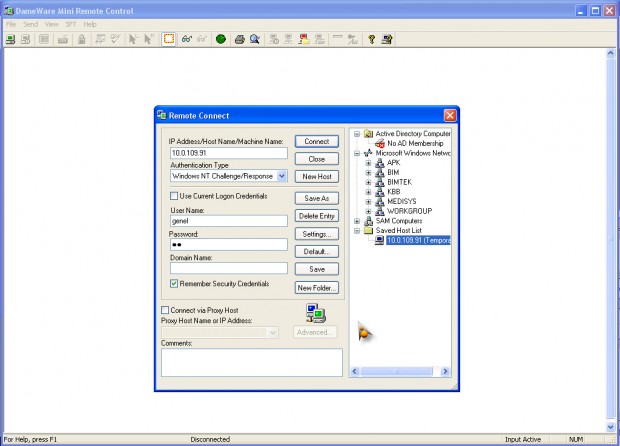Close the Remote Connect dialog
This screenshot has height=446, width=620.
tap(450, 115)
